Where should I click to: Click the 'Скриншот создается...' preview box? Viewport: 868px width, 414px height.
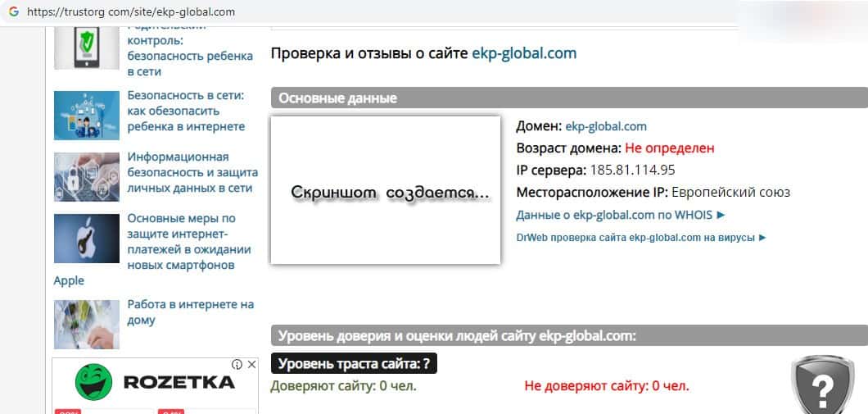pyautogui.click(x=385, y=190)
